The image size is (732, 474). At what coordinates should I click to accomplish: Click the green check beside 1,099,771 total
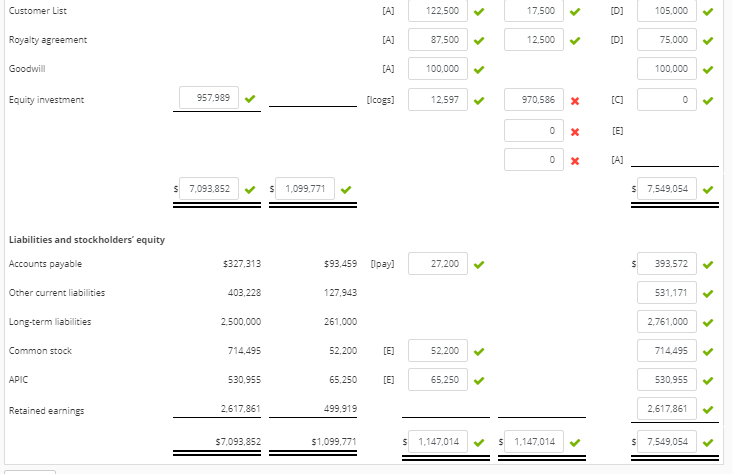click(x=346, y=190)
